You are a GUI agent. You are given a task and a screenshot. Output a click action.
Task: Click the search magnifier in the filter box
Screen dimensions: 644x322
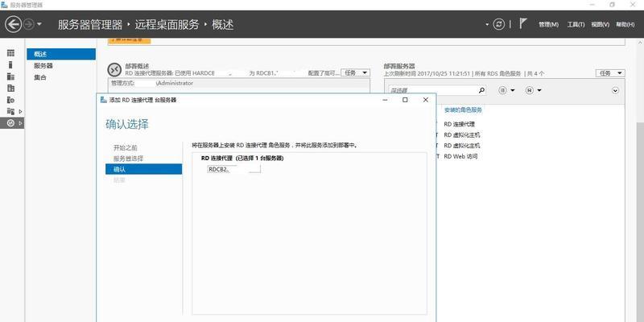tap(481, 90)
